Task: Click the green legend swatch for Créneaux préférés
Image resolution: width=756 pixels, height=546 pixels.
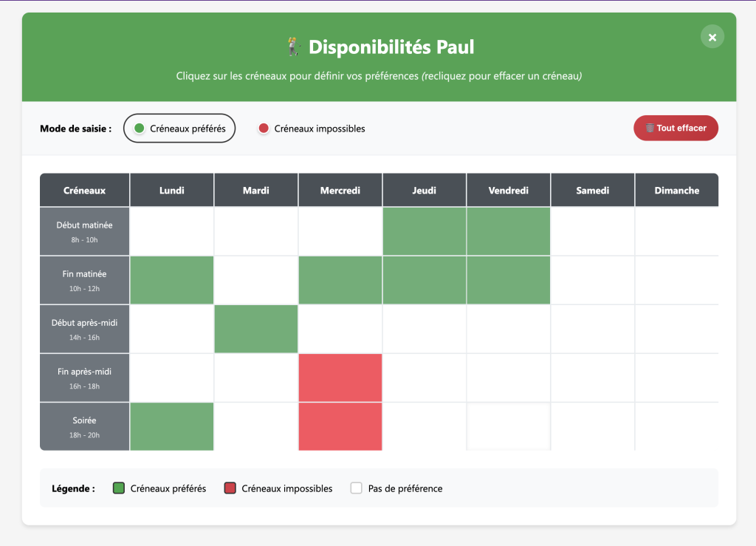Action: [x=118, y=488]
